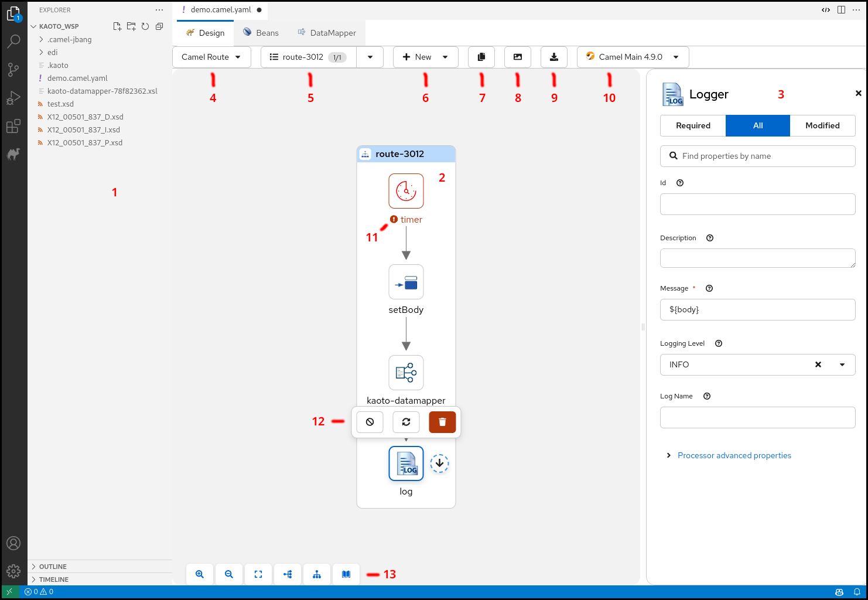Open the DataMapper tab
The height and width of the screenshot is (600, 868).
[x=327, y=33]
